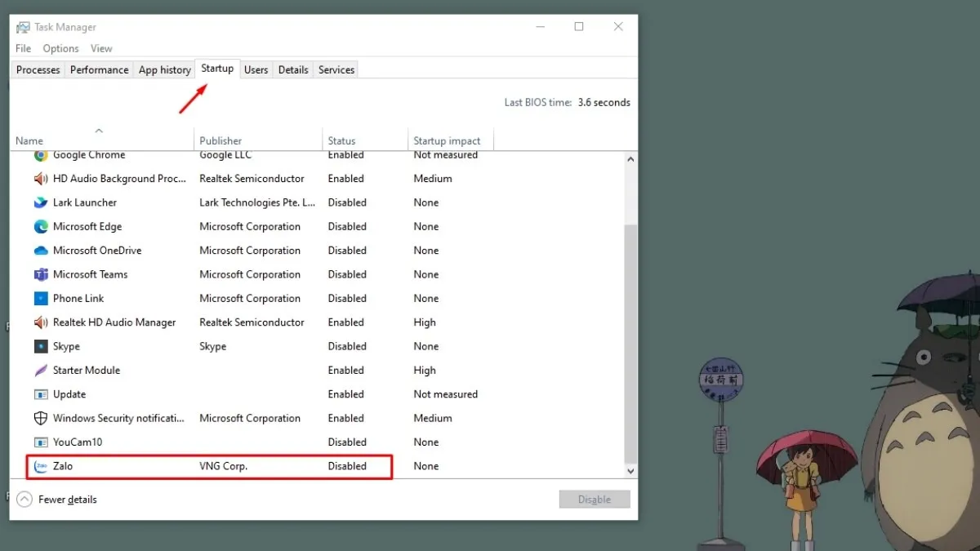The width and height of the screenshot is (980, 551).
Task: Open the View menu
Action: pos(101,48)
